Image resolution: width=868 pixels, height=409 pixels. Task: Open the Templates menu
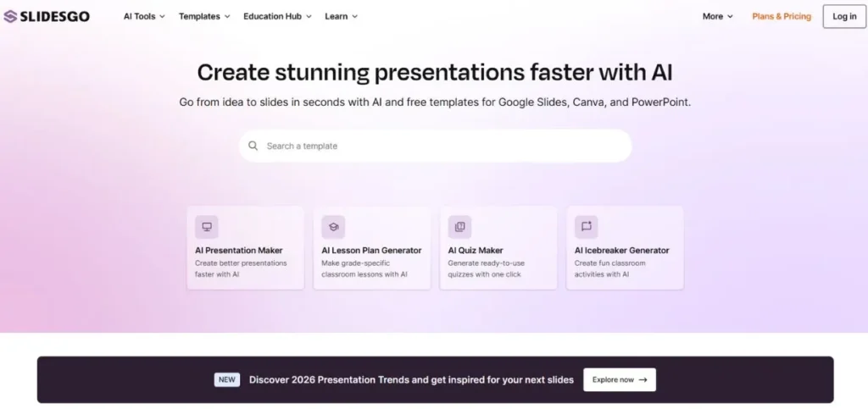point(204,17)
